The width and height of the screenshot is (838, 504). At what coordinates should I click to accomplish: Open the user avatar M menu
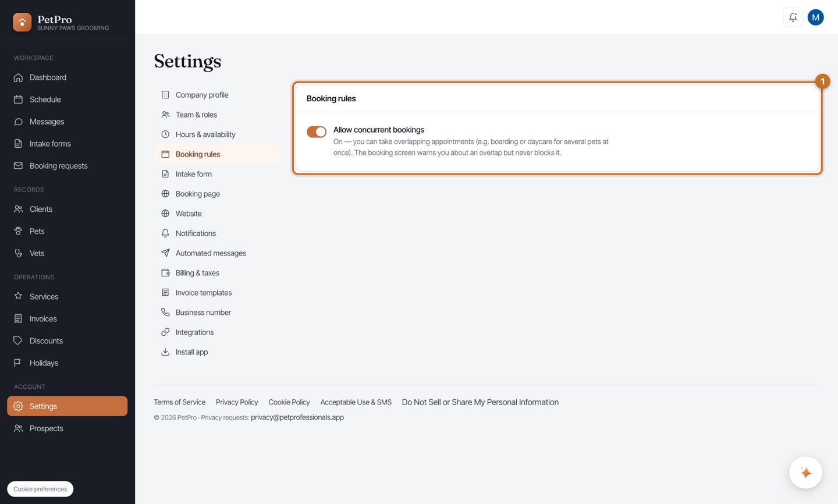pyautogui.click(x=815, y=17)
